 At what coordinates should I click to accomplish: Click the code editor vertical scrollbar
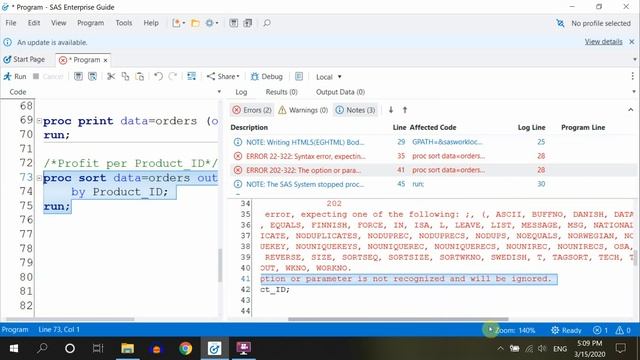click(x=220, y=265)
